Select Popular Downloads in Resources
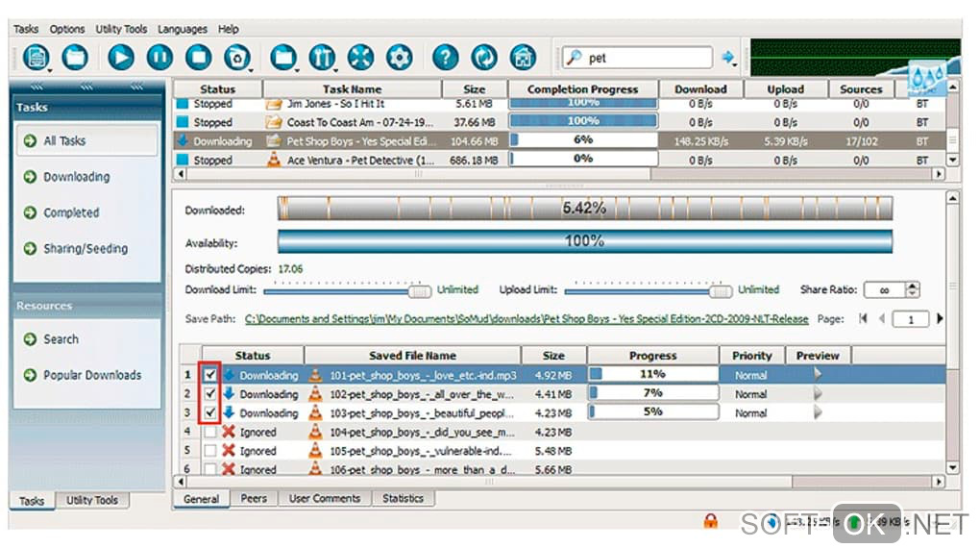980x548 pixels. coord(92,375)
